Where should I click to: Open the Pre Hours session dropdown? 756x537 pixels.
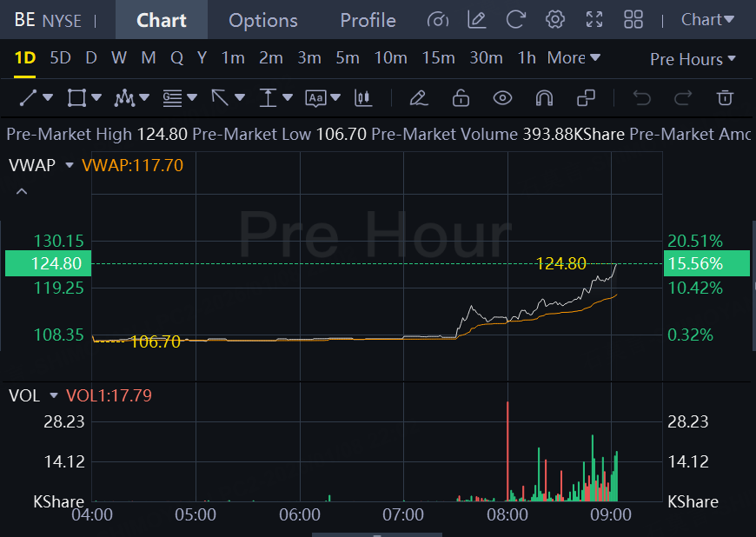pyautogui.click(x=693, y=59)
